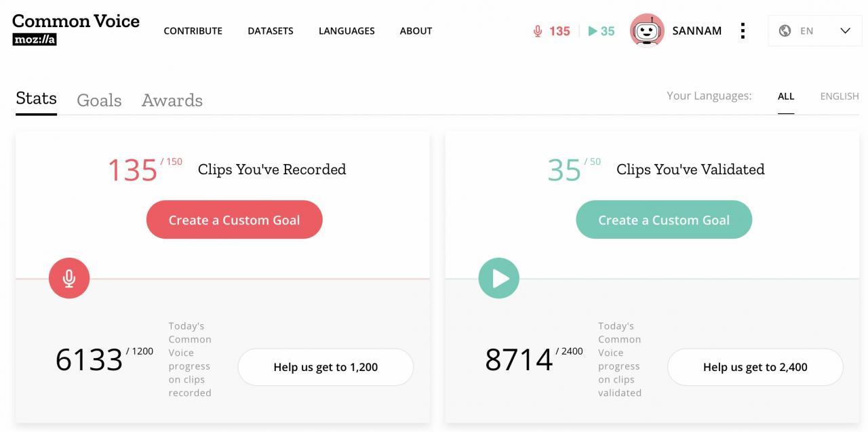The width and height of the screenshot is (868, 432).
Task: Switch to the Awards tab
Action: coord(172,100)
